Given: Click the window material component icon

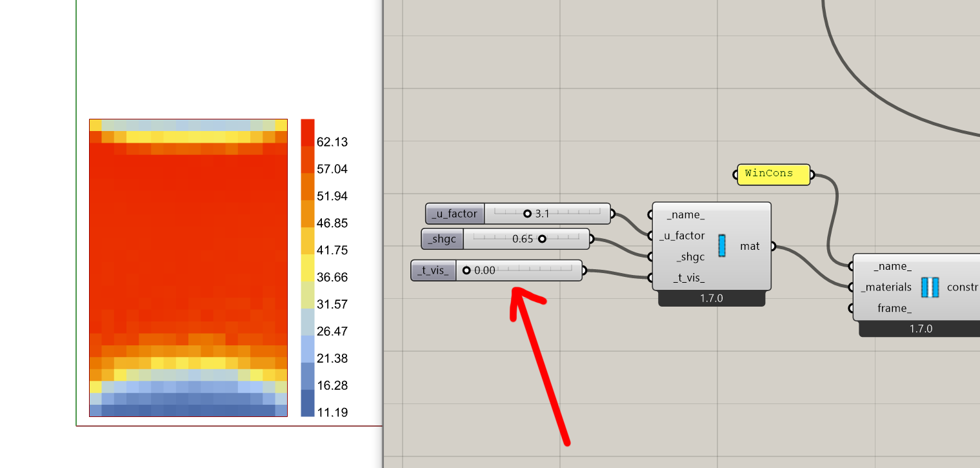Looking at the screenshot, I should (722, 246).
